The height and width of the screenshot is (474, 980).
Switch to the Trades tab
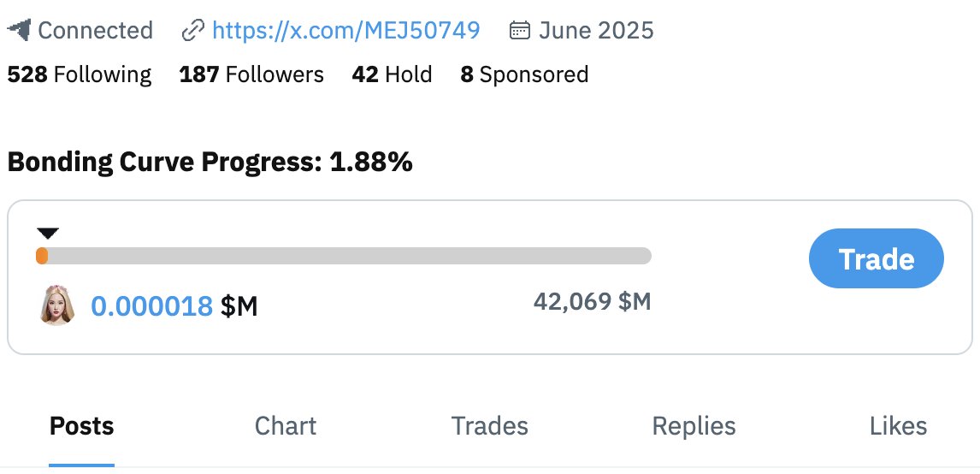point(490,426)
